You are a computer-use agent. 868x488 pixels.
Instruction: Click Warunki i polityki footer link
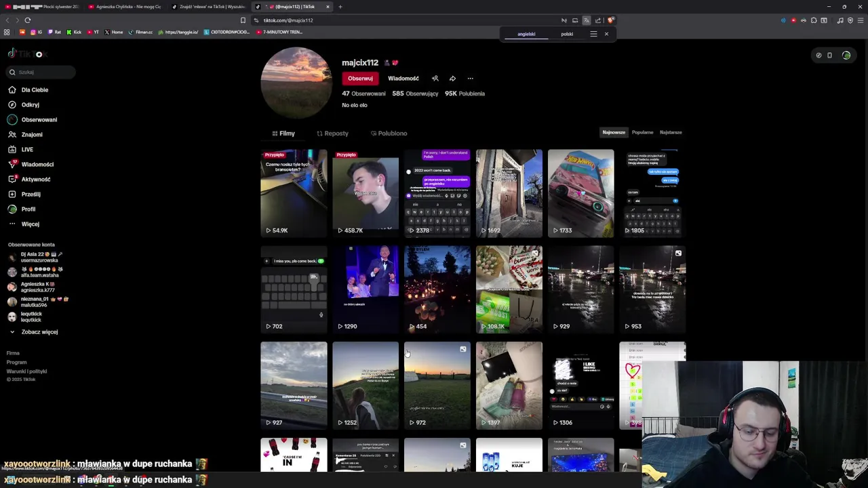point(26,371)
